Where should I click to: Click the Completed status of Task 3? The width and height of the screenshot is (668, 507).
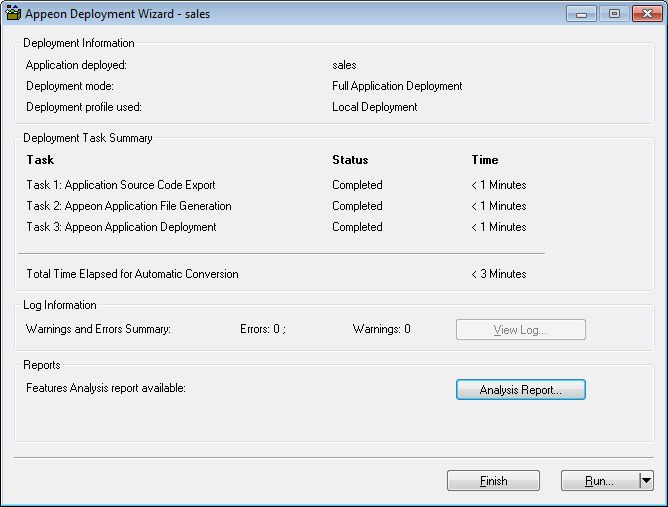[357, 227]
